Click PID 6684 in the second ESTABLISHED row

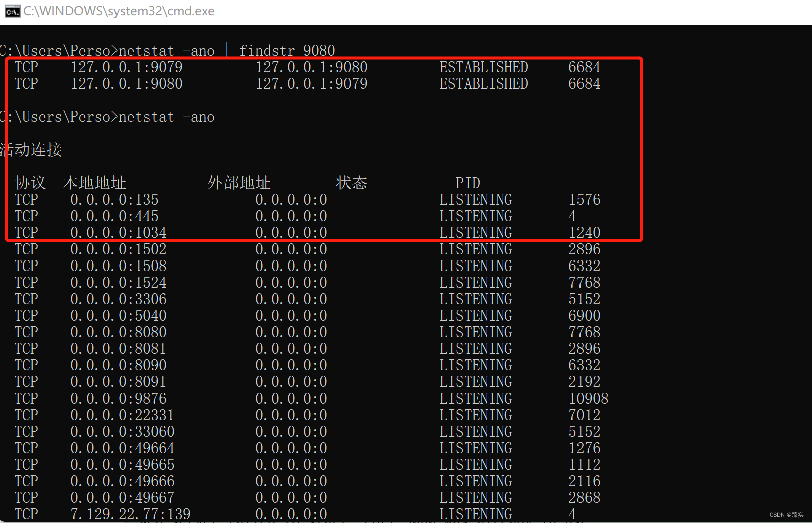pos(585,84)
